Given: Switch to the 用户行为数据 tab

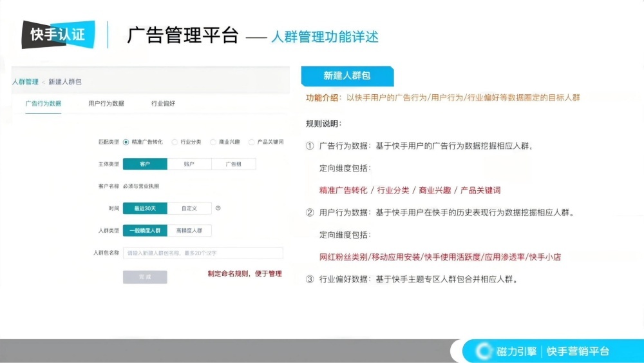Looking at the screenshot, I should point(106,103).
